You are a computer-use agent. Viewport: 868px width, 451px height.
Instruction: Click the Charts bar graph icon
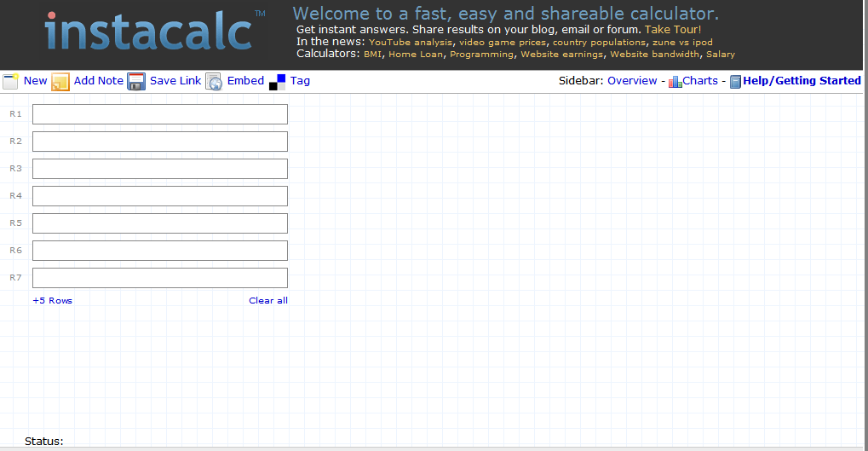(x=675, y=82)
